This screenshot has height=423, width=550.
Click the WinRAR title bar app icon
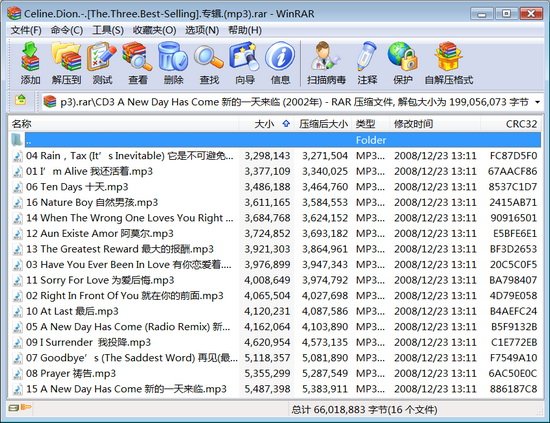tap(14, 13)
